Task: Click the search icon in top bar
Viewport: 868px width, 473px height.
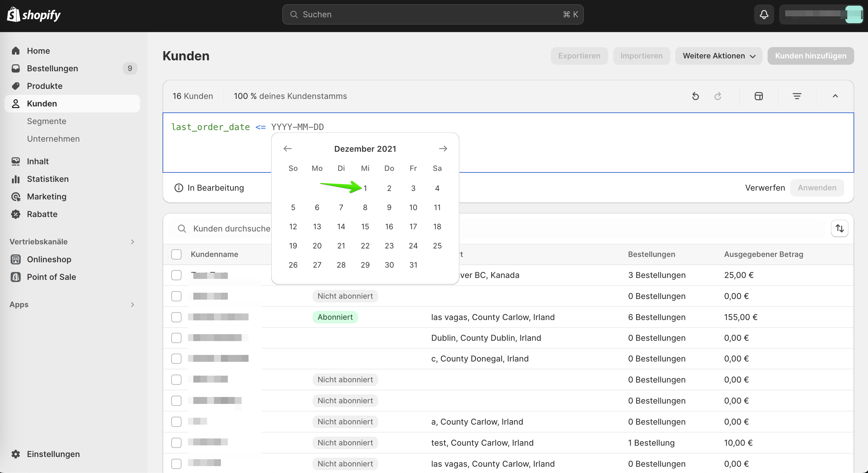Action: [294, 14]
